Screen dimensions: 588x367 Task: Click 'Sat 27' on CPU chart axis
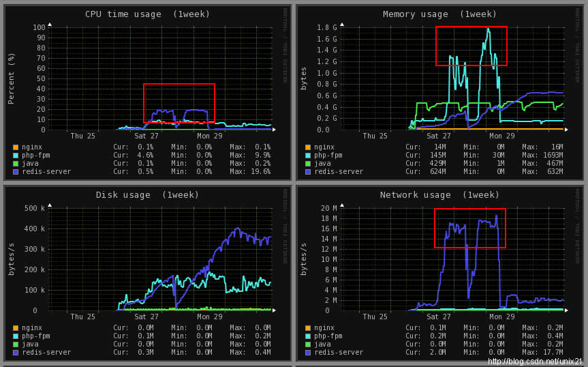tap(146, 136)
